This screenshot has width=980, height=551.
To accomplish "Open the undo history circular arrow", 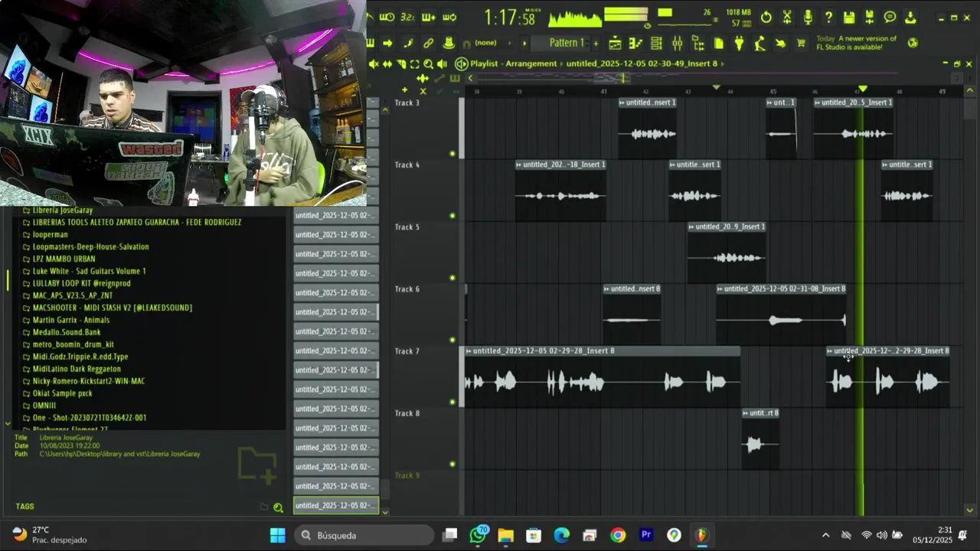I will tap(766, 17).
